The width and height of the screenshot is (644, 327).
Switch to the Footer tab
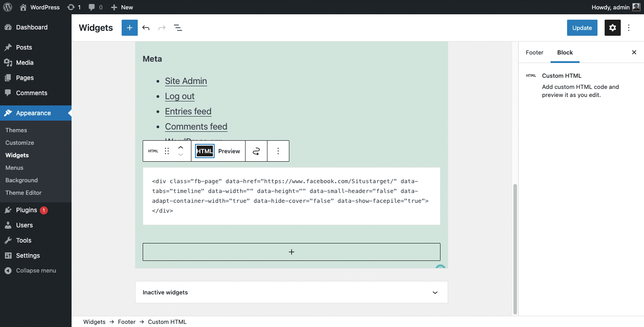534,52
